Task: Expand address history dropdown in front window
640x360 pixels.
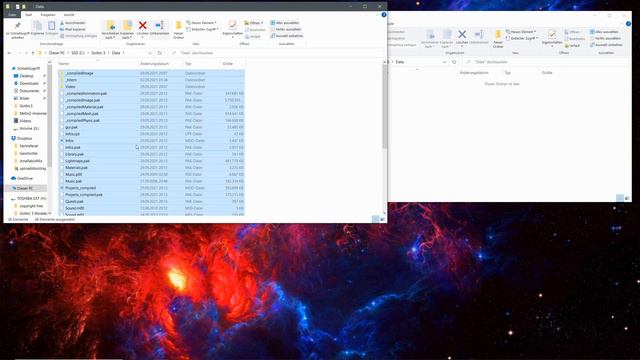Action: pyautogui.click(x=150, y=53)
